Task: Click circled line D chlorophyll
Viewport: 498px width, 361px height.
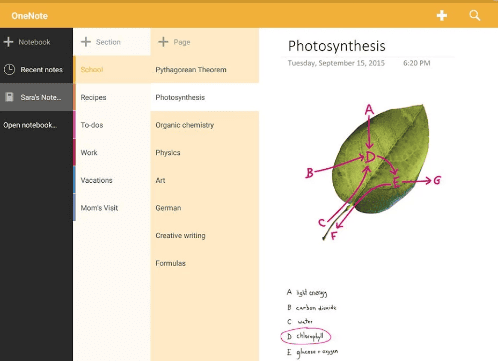Action: 306,336
